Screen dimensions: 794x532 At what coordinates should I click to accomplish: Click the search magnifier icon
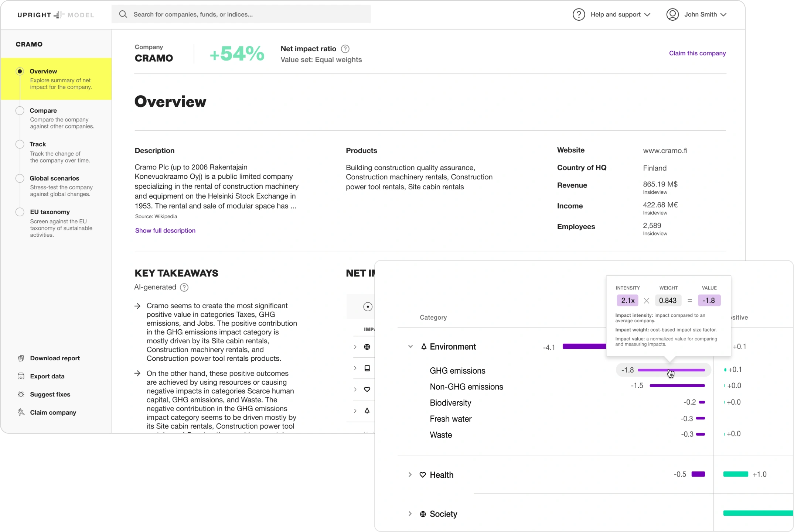pos(123,14)
